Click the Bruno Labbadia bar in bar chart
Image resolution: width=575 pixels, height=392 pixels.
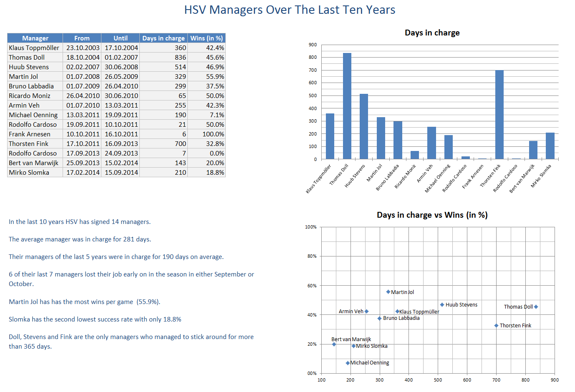click(x=398, y=140)
